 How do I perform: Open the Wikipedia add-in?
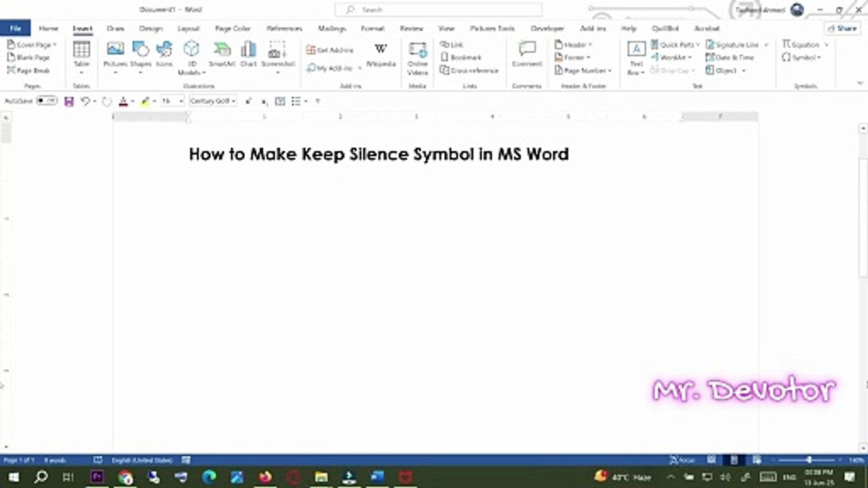tap(381, 56)
